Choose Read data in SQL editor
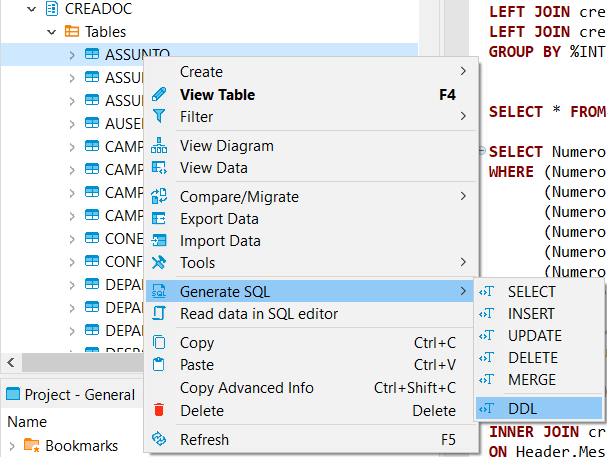This screenshot has height=457, width=607. pos(258,314)
